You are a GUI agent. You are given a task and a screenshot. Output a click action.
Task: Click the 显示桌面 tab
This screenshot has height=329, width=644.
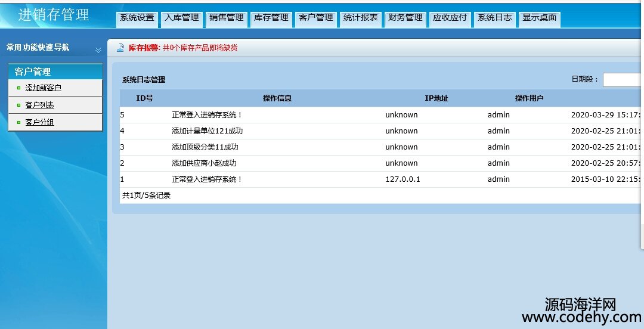tap(540, 18)
